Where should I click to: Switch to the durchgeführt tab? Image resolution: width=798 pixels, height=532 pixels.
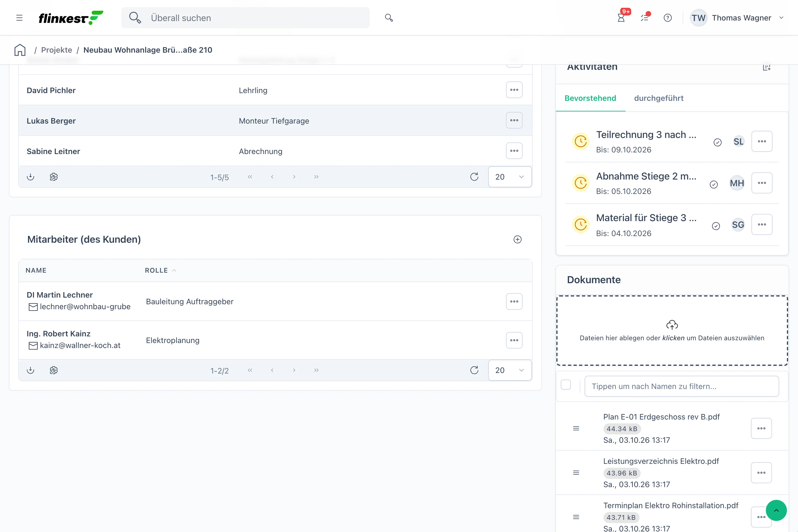pos(659,98)
